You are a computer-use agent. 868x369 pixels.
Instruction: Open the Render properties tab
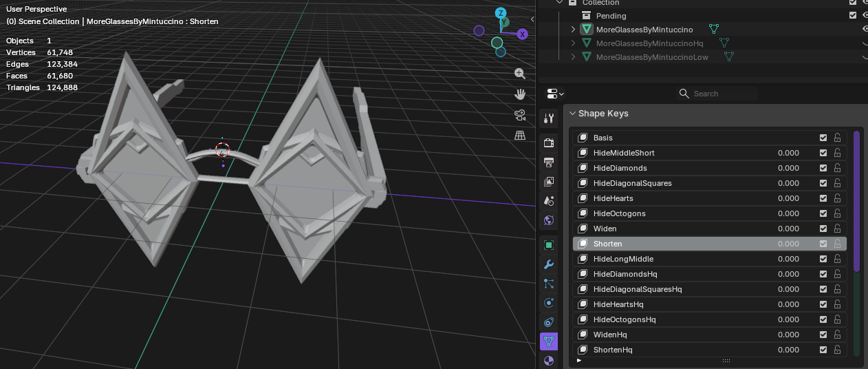549,143
